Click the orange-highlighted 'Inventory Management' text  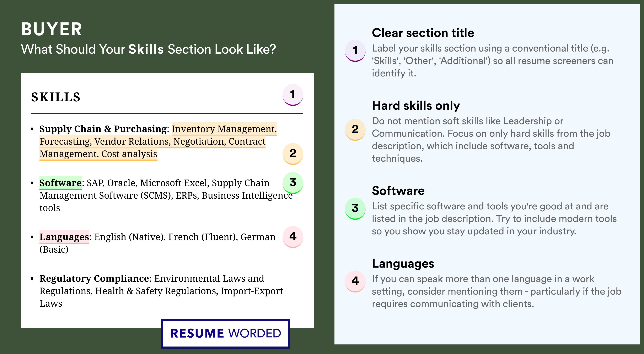tap(224, 129)
